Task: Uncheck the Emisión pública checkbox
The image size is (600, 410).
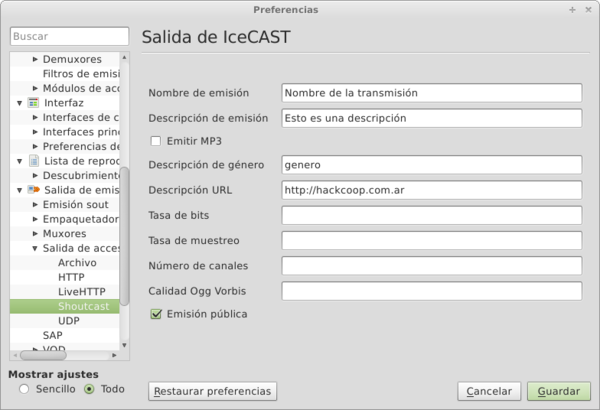Action: coord(155,314)
